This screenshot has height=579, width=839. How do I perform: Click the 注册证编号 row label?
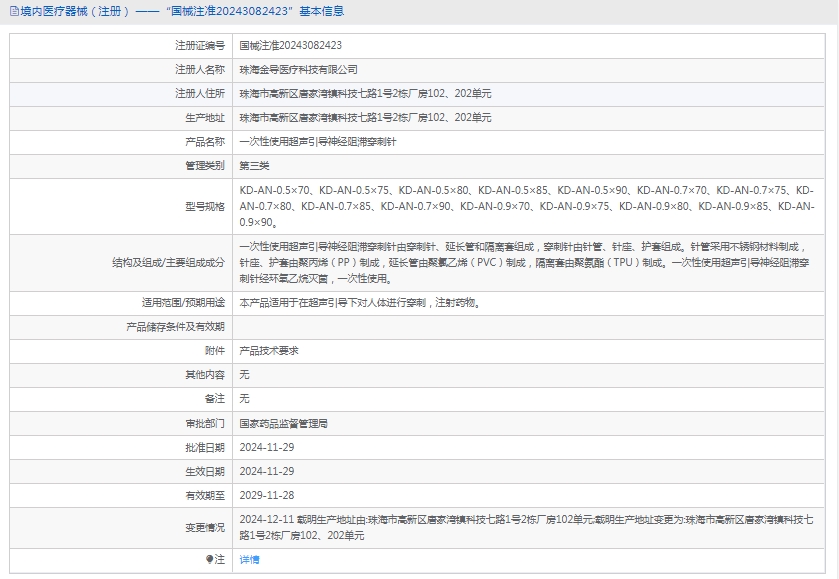coord(199,46)
